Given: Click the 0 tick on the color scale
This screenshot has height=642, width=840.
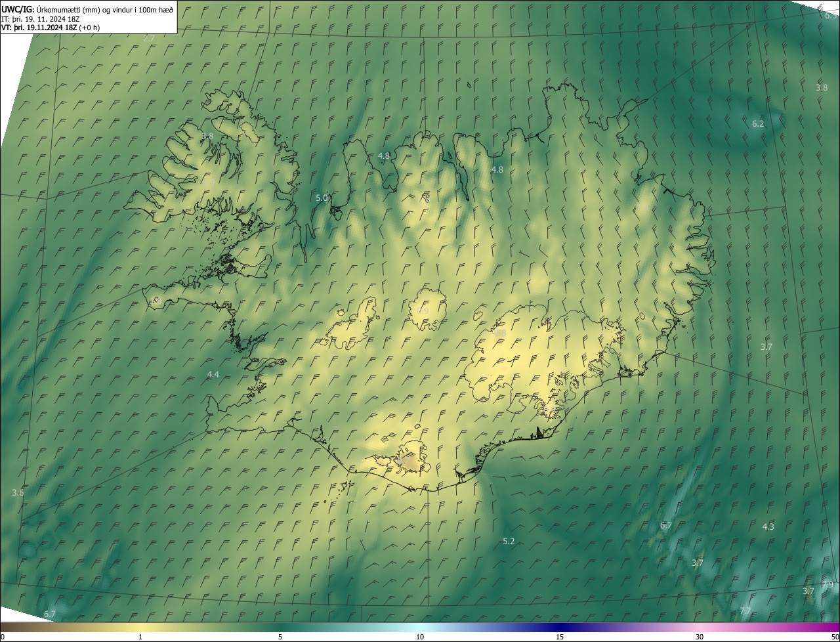Looking at the screenshot, I should coord(3,637).
